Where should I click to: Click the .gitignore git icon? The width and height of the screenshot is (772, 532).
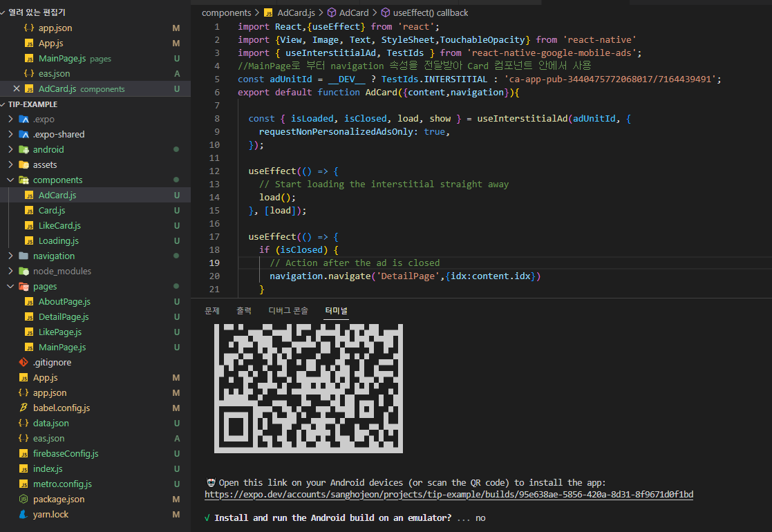coord(23,362)
